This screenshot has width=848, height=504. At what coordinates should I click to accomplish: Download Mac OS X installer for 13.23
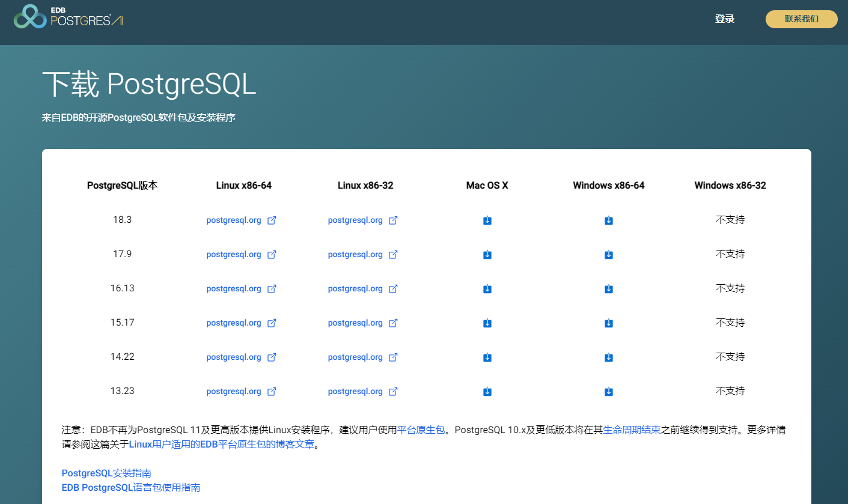487,392
